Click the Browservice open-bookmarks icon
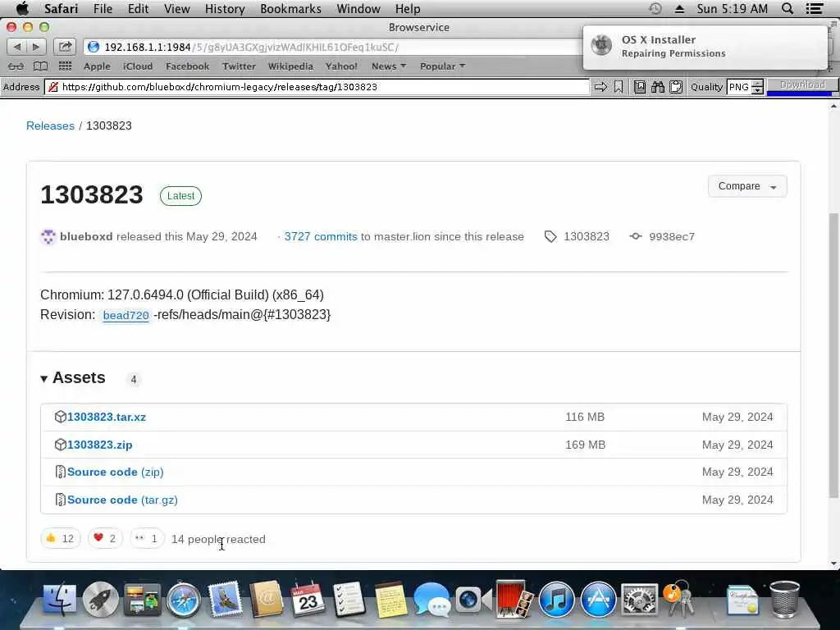Viewport: 840px width, 630px height. click(640, 87)
